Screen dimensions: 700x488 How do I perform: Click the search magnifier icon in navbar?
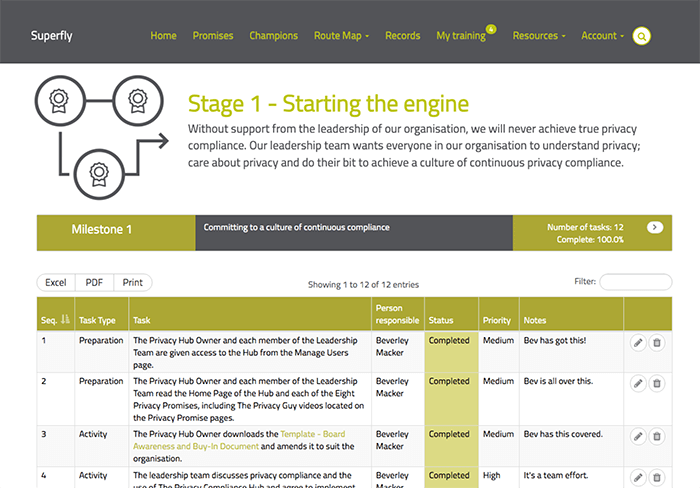(642, 36)
